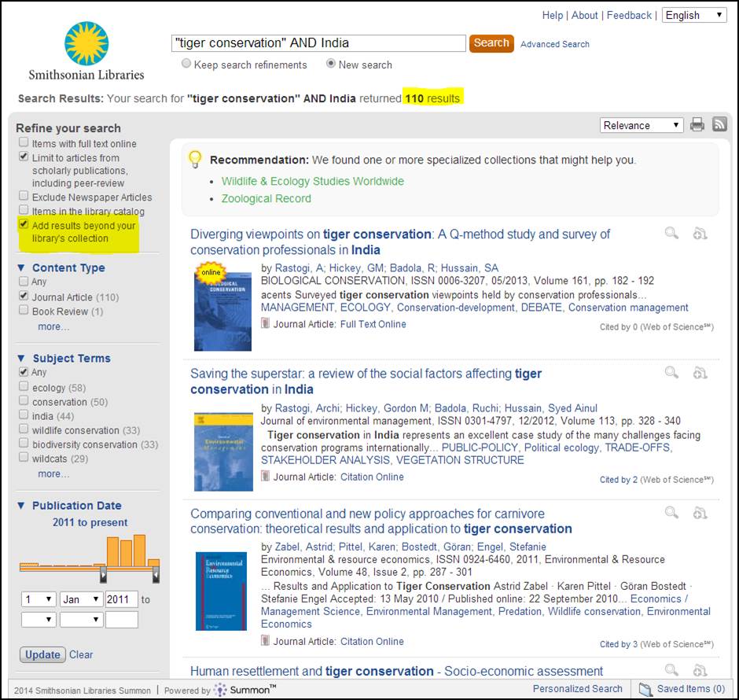This screenshot has width=739, height=700.
Task: Check Items in the library catalog
Action: (x=24, y=210)
